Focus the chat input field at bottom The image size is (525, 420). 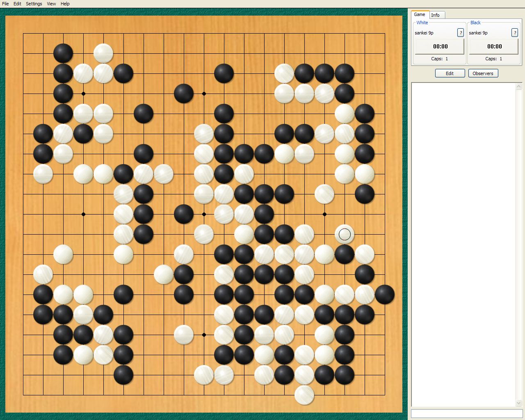tap(466, 413)
